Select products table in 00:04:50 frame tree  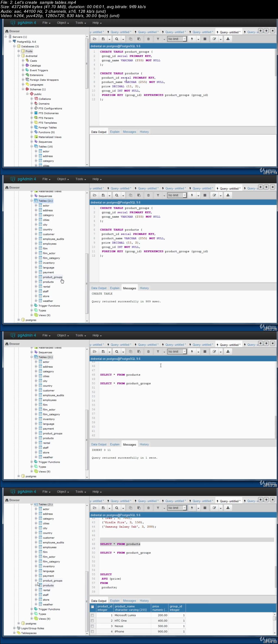48,585
